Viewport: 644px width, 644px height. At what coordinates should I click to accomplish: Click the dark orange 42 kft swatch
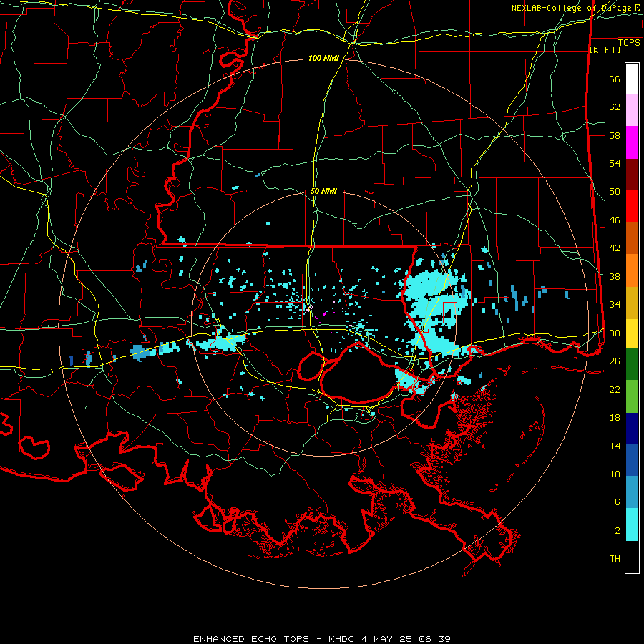point(632,238)
